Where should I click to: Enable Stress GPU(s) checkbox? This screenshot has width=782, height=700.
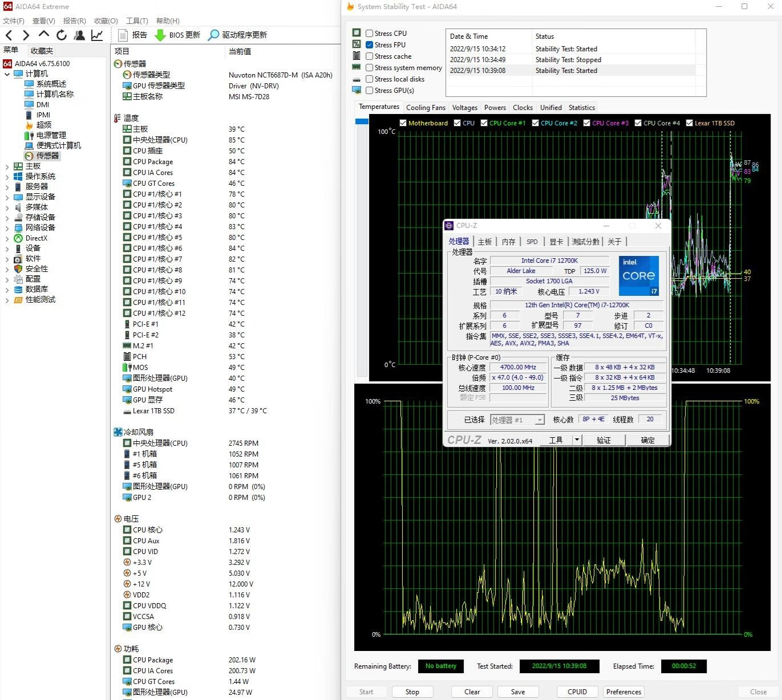coord(370,90)
